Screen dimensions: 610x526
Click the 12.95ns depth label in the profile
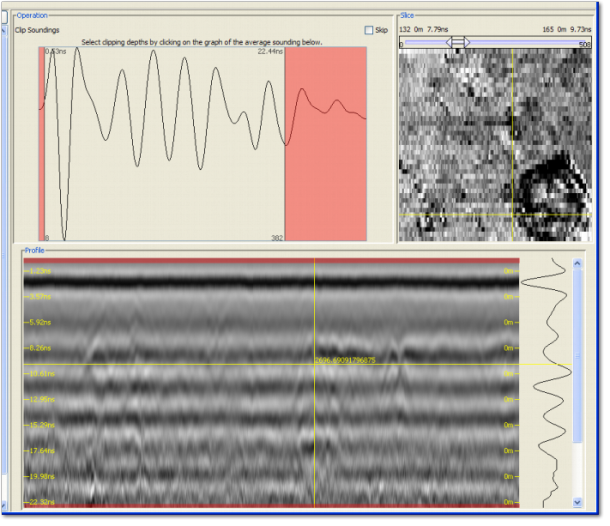click(x=42, y=399)
